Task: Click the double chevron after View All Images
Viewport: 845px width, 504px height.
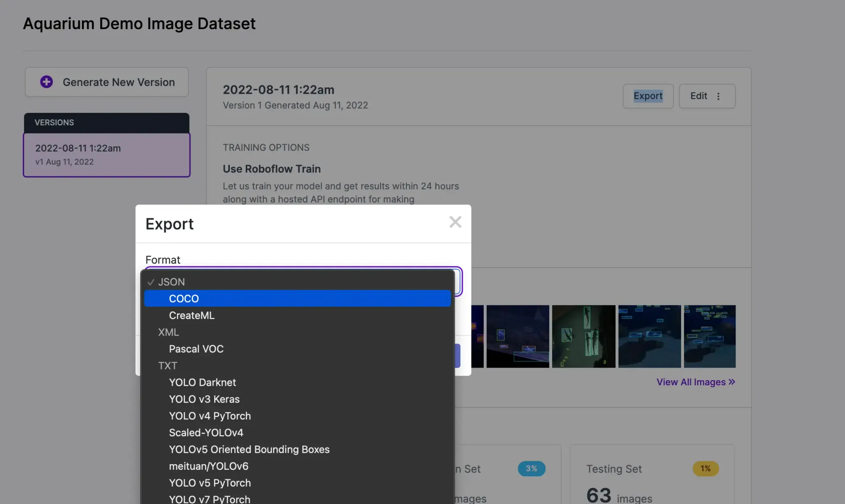Action: pyautogui.click(x=732, y=382)
